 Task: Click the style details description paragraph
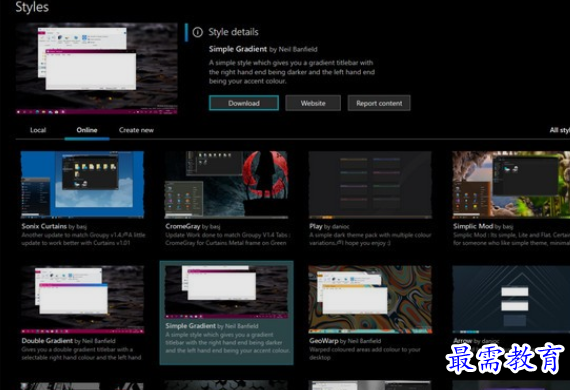click(x=292, y=72)
